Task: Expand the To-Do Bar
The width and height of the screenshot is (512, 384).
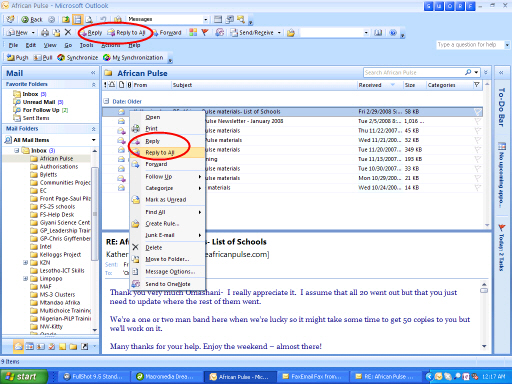Action: click(501, 73)
